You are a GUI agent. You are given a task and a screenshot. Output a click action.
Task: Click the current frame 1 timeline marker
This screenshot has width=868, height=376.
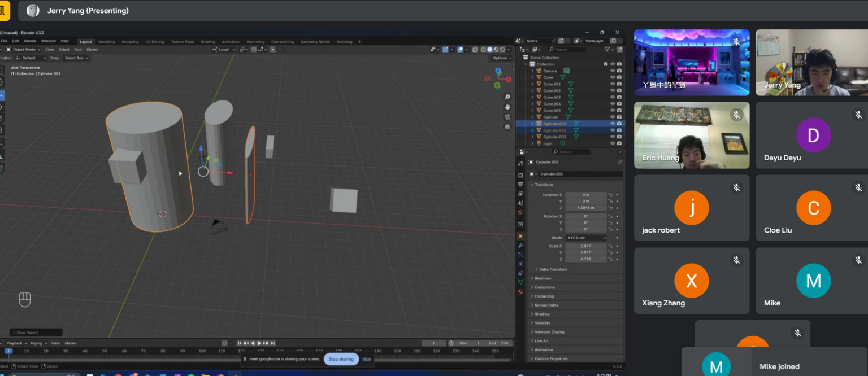pos(8,351)
